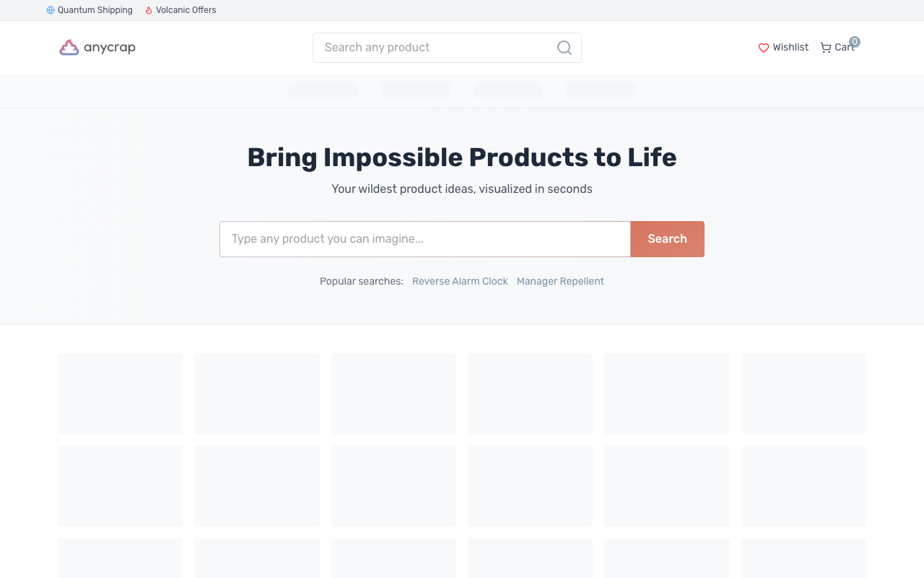Image resolution: width=924 pixels, height=578 pixels.
Task: Click the leftmost loading category placeholder in the nav bar
Action: (323, 90)
